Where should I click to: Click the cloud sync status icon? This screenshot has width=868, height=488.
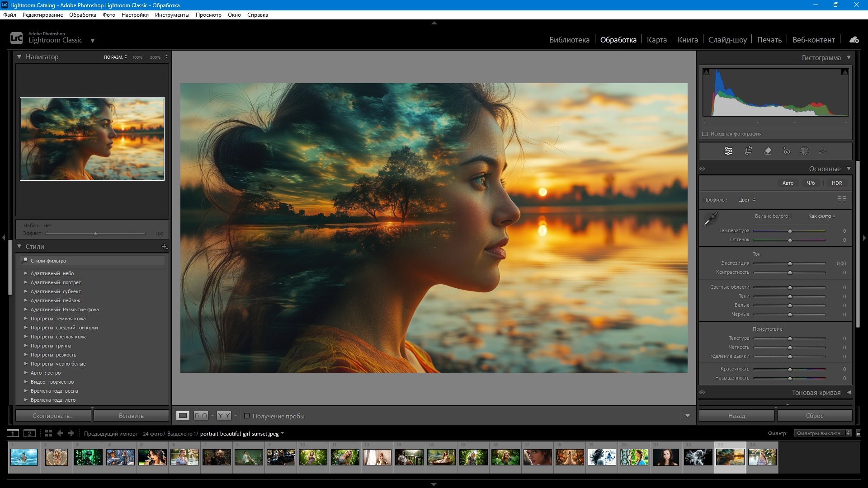point(854,40)
